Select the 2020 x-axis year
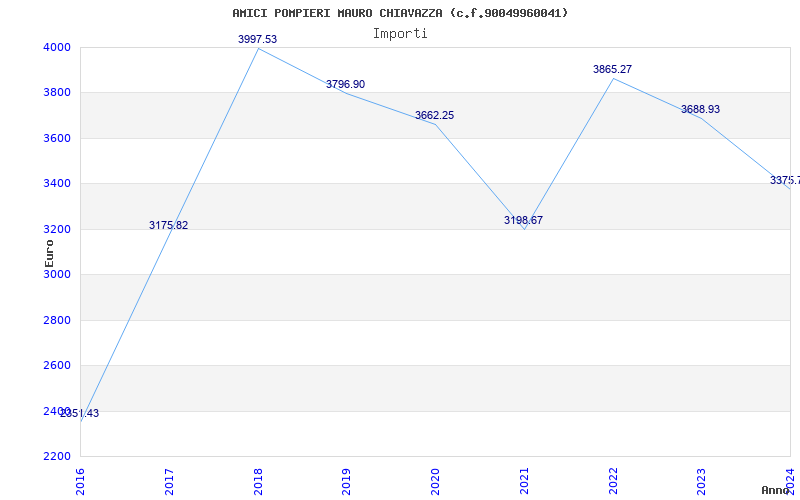800x500 pixels. [x=435, y=482]
